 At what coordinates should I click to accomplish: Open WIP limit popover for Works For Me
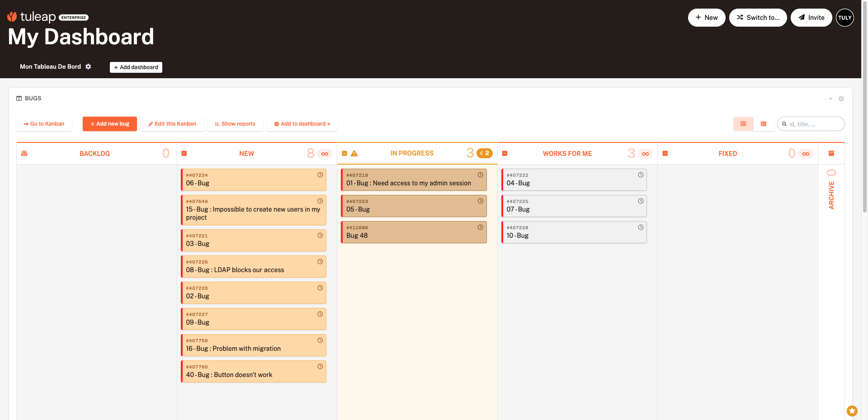pyautogui.click(x=645, y=154)
